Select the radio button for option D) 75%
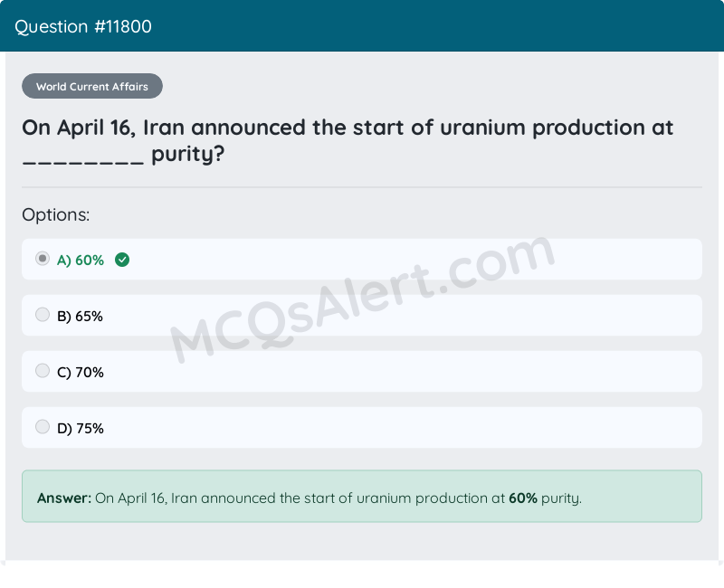 [x=42, y=426]
